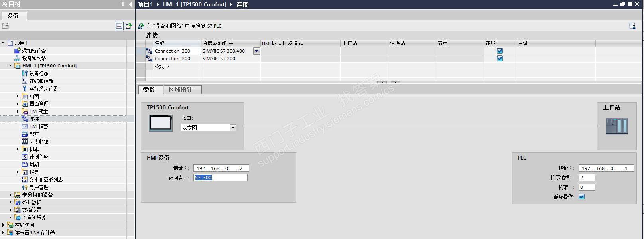
Task: Open Online & diagnostics icon
Action: (24, 81)
